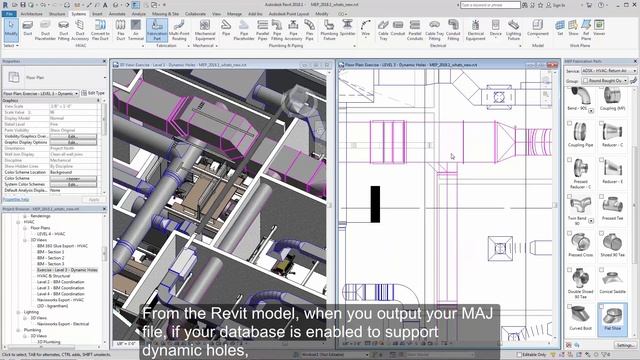Activate the Fabrication Part tool

tap(157, 30)
